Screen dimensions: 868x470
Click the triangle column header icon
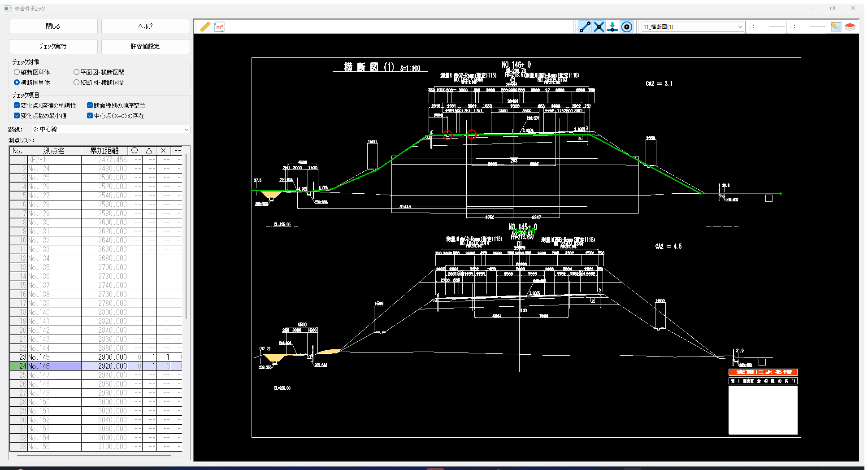[x=149, y=151]
